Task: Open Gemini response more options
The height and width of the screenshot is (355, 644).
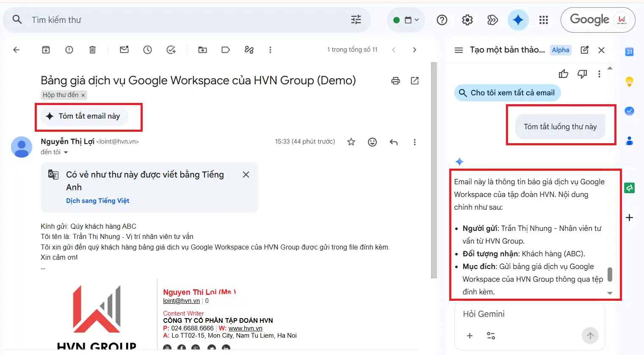Action: click(x=599, y=74)
